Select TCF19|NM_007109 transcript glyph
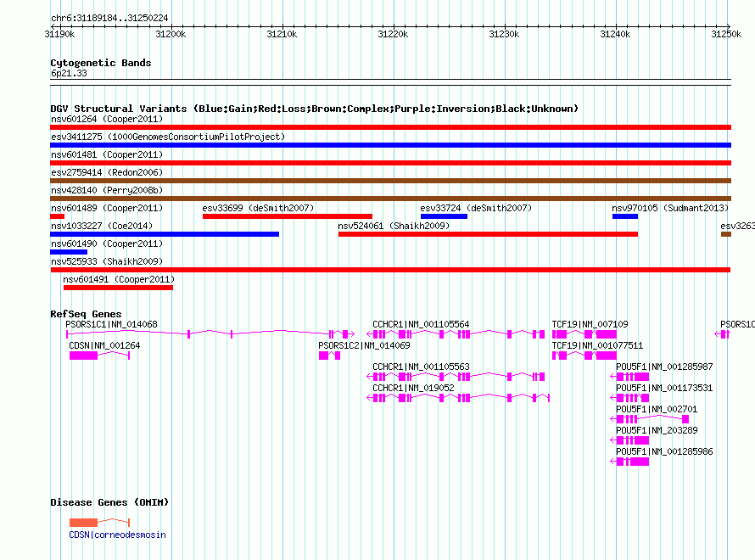This screenshot has width=755, height=560. coord(584,333)
